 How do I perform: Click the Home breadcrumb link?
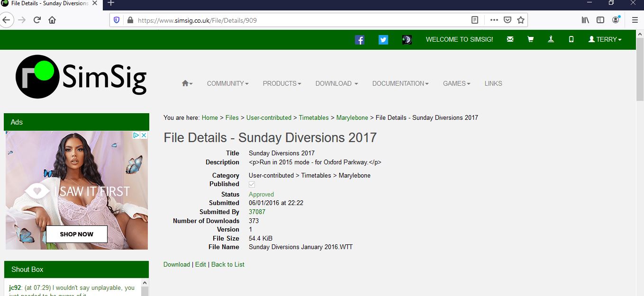pyautogui.click(x=210, y=117)
